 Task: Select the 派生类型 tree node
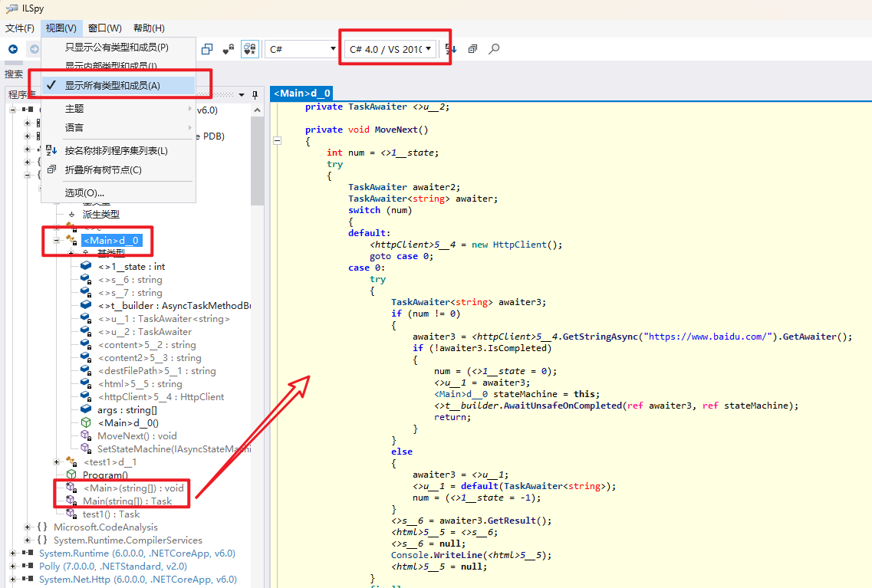pos(100,214)
